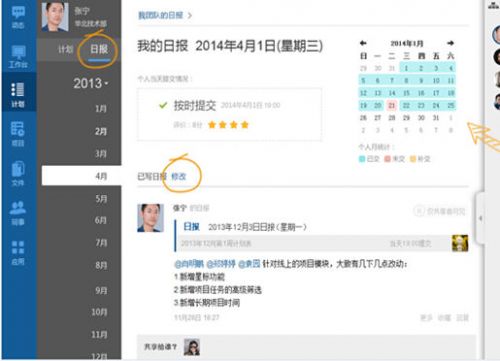Click the fourth rating star

pyautogui.click(x=245, y=125)
